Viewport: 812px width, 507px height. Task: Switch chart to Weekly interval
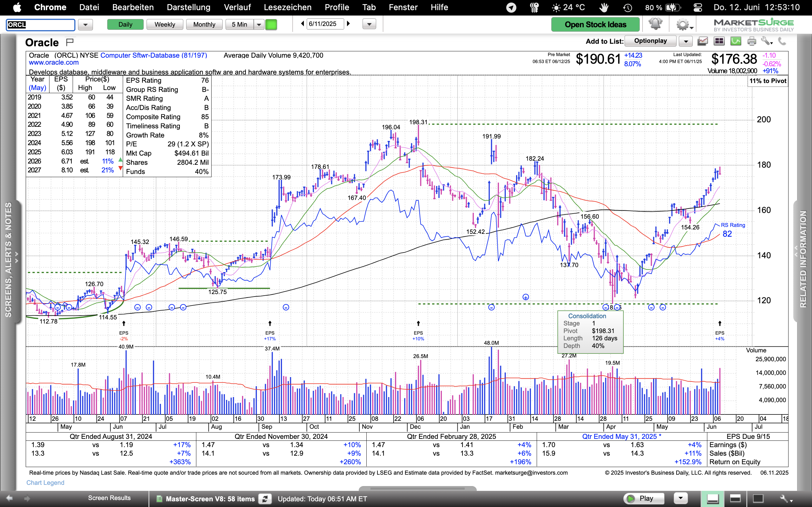tap(164, 24)
